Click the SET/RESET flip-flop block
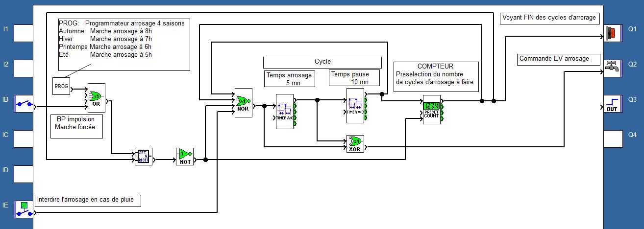The height and width of the screenshot is (229, 644). pyautogui.click(x=143, y=157)
